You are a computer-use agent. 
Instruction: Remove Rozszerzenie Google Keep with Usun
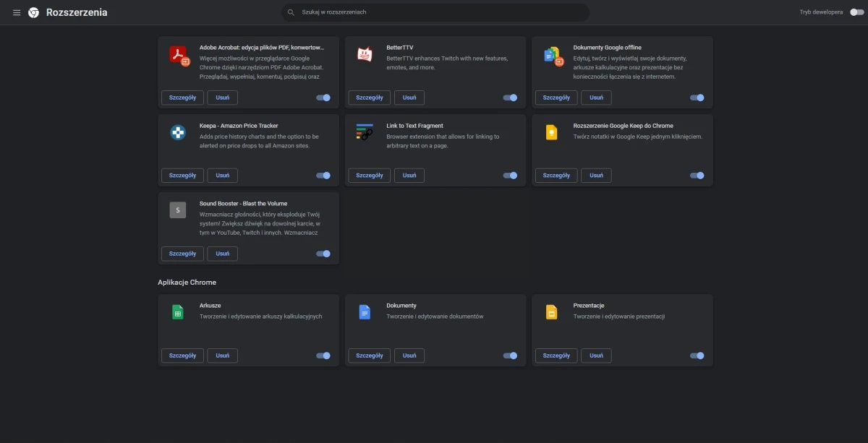596,176
